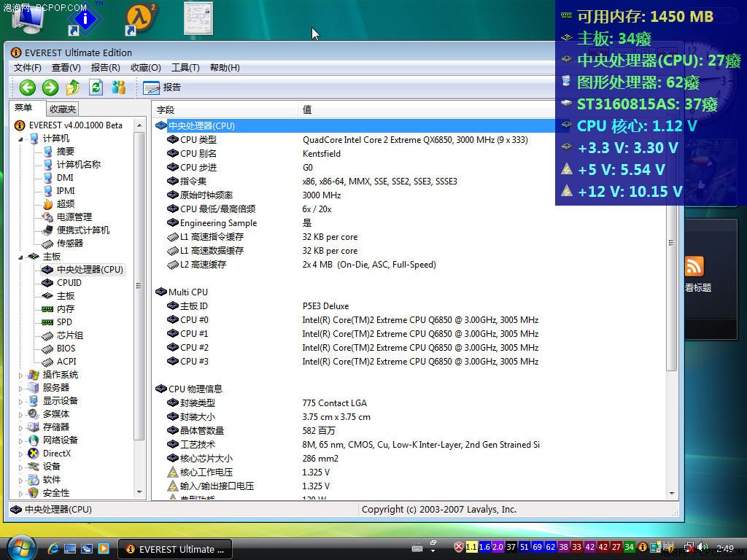Click the 传感器 sensor chip icon
This screenshot has height=560, width=747.
(47, 244)
